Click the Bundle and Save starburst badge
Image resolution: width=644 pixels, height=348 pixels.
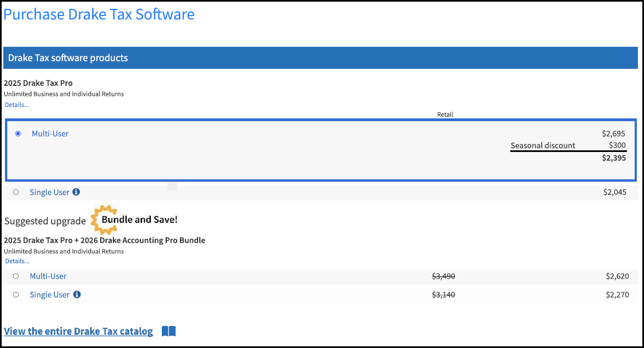coord(134,220)
